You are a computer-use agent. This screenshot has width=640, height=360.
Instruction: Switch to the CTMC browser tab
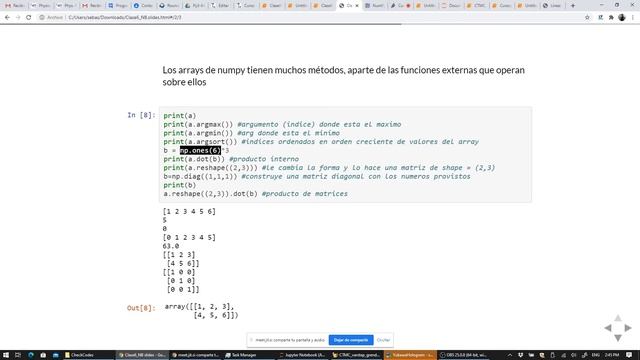(x=476, y=6)
